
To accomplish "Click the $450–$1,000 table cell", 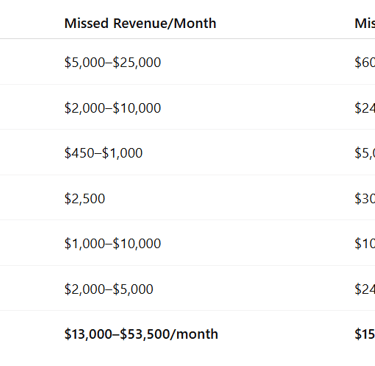I will tap(103, 153).
